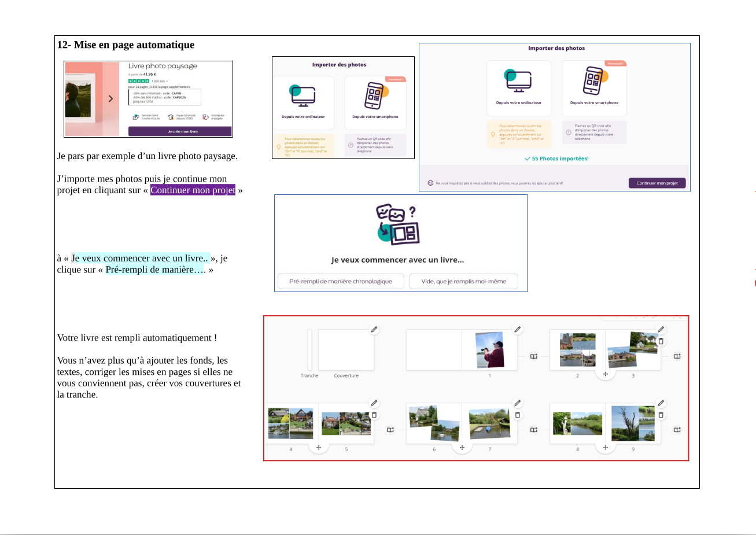
Task: Click move icon between pages 6 and 7
Action: tap(462, 448)
